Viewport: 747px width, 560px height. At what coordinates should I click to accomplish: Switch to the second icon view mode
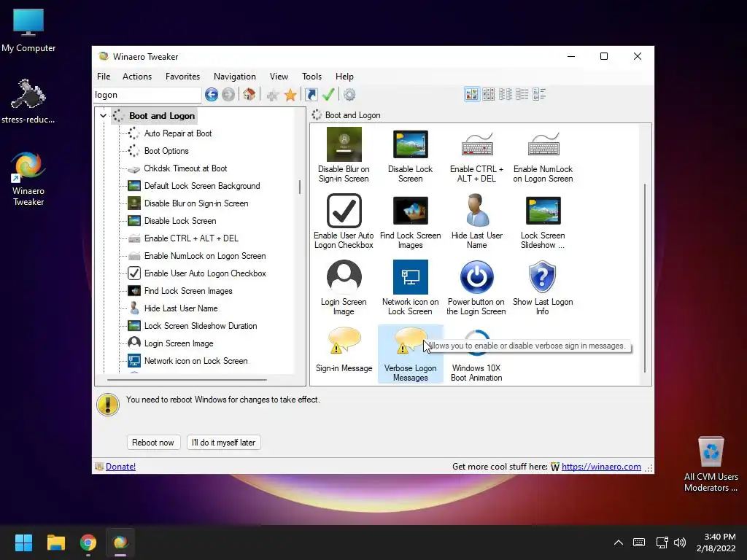[488, 94]
